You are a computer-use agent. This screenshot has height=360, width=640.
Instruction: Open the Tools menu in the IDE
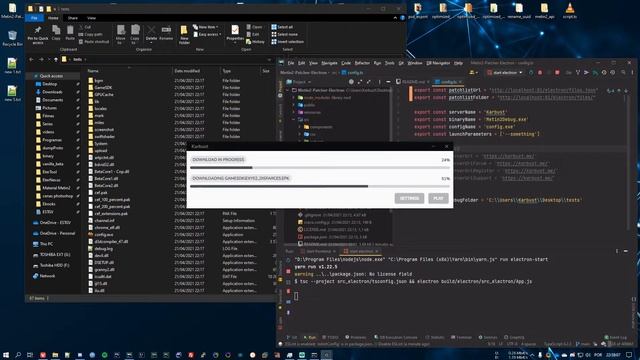[389, 63]
